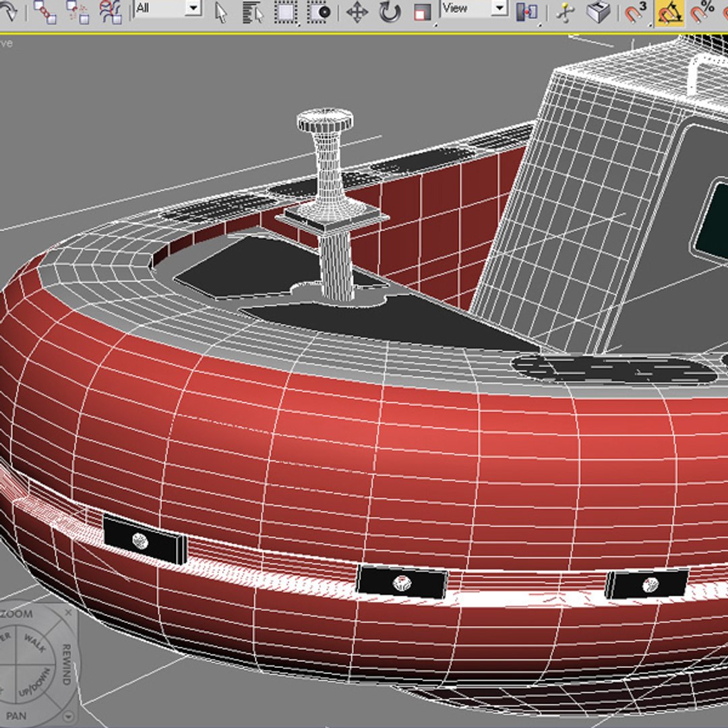
Task: Click PAN wedge on navigation wheel
Action: (16, 716)
